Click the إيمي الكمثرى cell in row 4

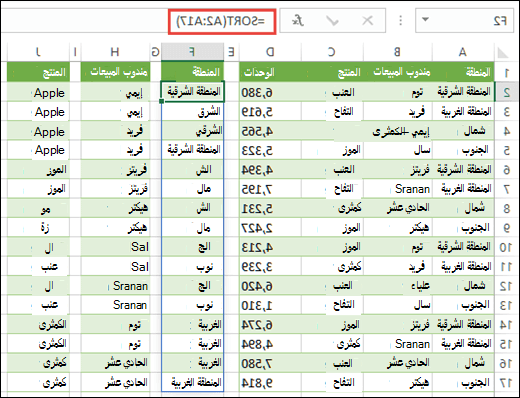click(397, 131)
